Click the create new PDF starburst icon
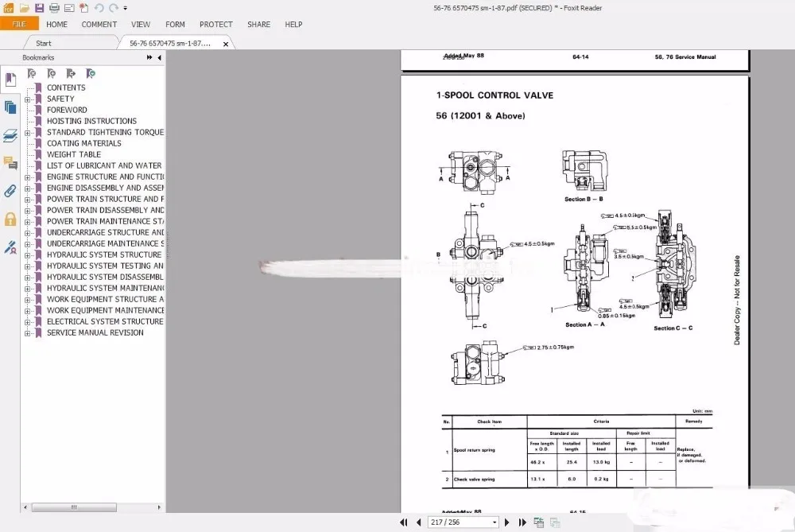795x532 pixels. point(84,8)
